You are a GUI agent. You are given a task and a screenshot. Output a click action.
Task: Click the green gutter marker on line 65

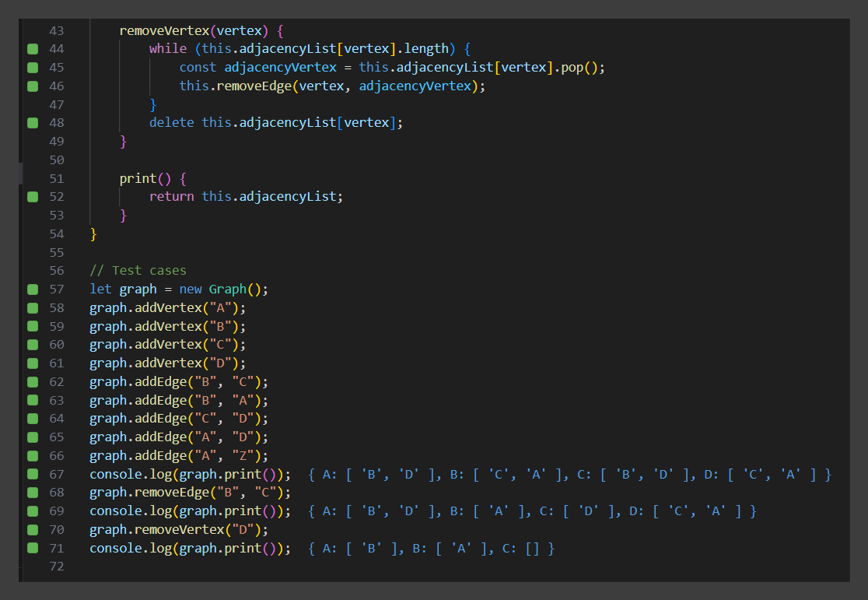pos(33,437)
